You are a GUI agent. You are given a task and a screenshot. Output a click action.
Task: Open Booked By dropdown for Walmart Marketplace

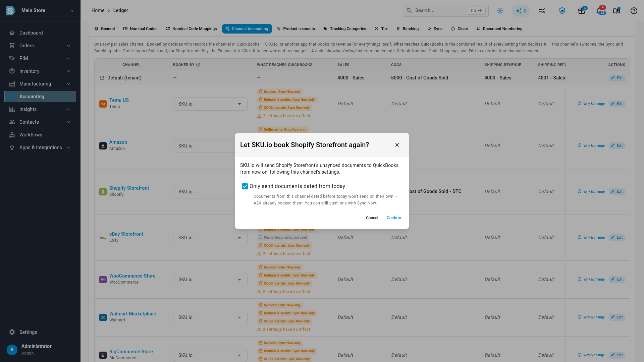pos(210,317)
